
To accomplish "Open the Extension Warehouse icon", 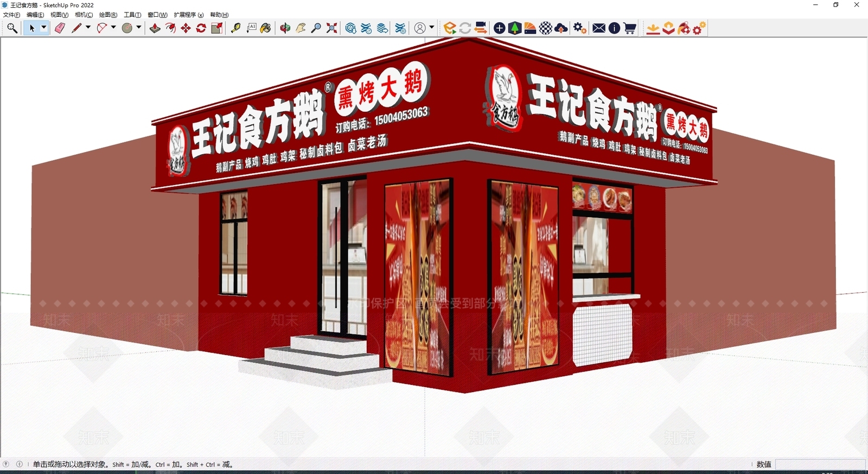I will pyautogui.click(x=366, y=28).
